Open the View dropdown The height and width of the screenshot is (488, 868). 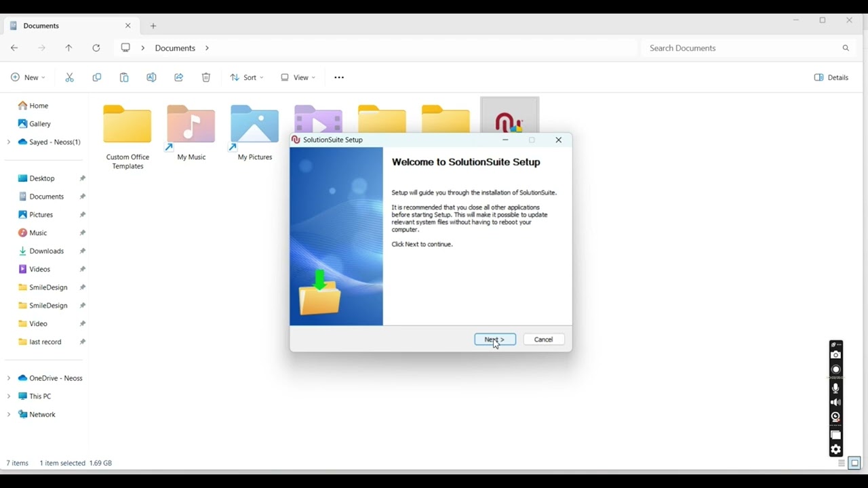(298, 77)
